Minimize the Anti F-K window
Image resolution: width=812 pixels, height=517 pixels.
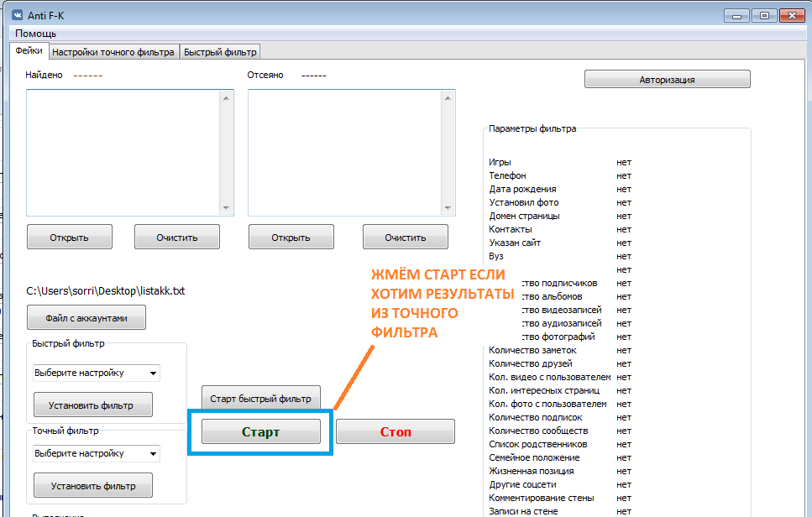[736, 16]
